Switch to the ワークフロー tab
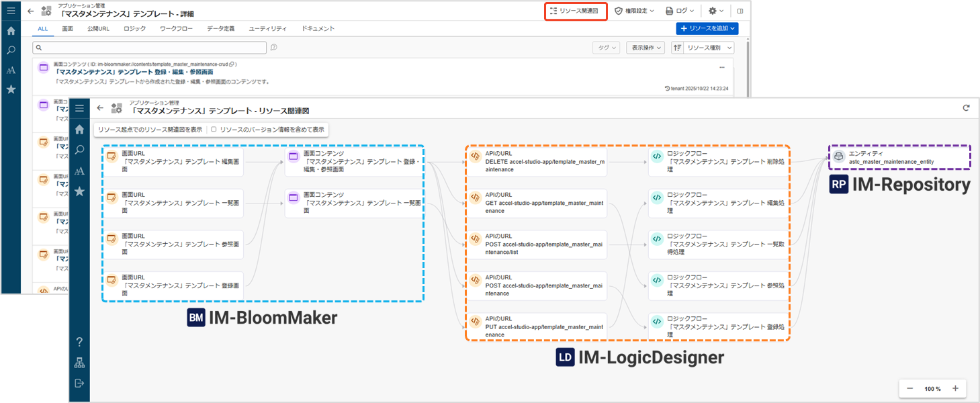This screenshot has height=403, width=980. point(176,28)
